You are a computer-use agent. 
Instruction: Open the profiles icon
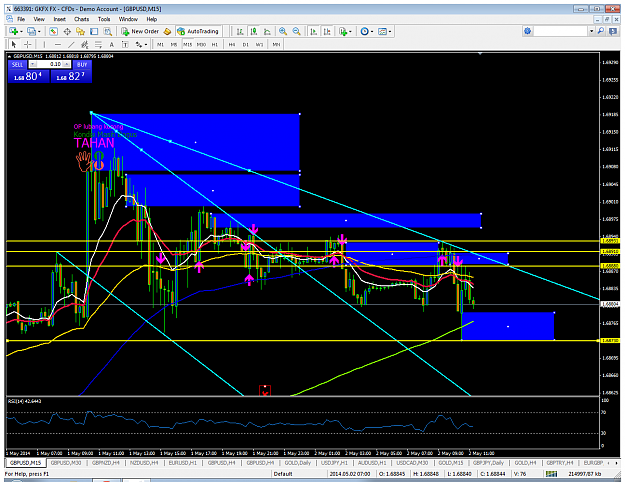(x=31, y=31)
